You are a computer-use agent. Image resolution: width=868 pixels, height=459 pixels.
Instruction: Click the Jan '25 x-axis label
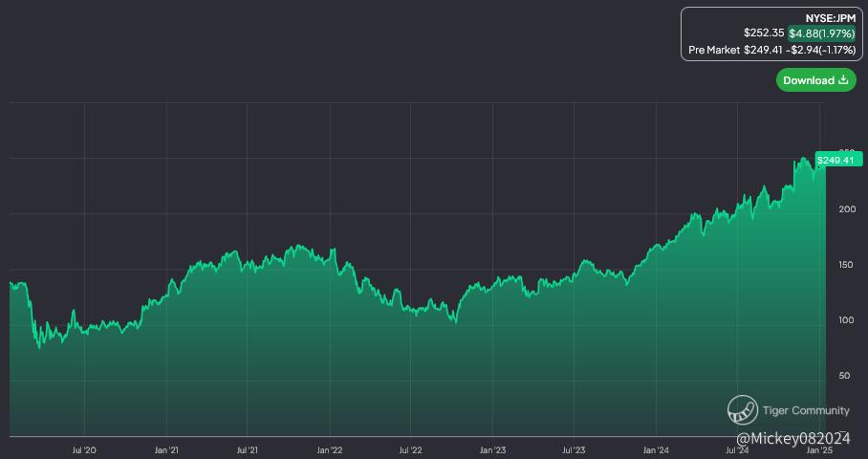coord(819,450)
